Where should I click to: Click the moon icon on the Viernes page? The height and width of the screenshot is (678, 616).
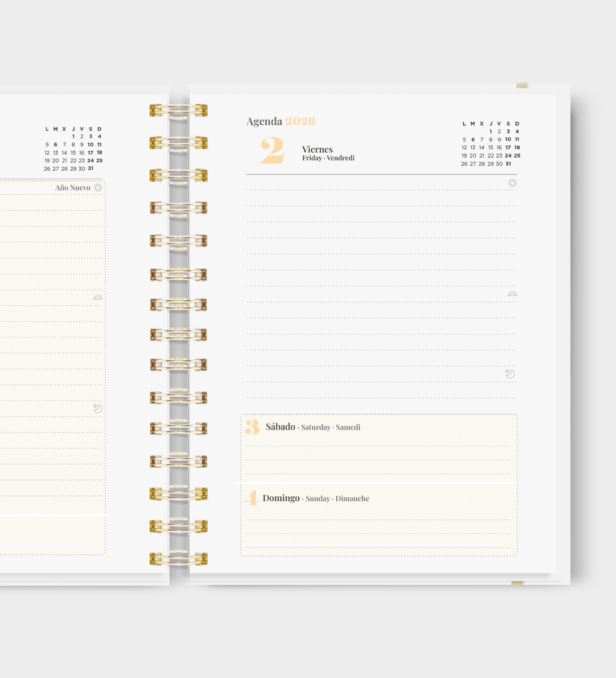(510, 374)
